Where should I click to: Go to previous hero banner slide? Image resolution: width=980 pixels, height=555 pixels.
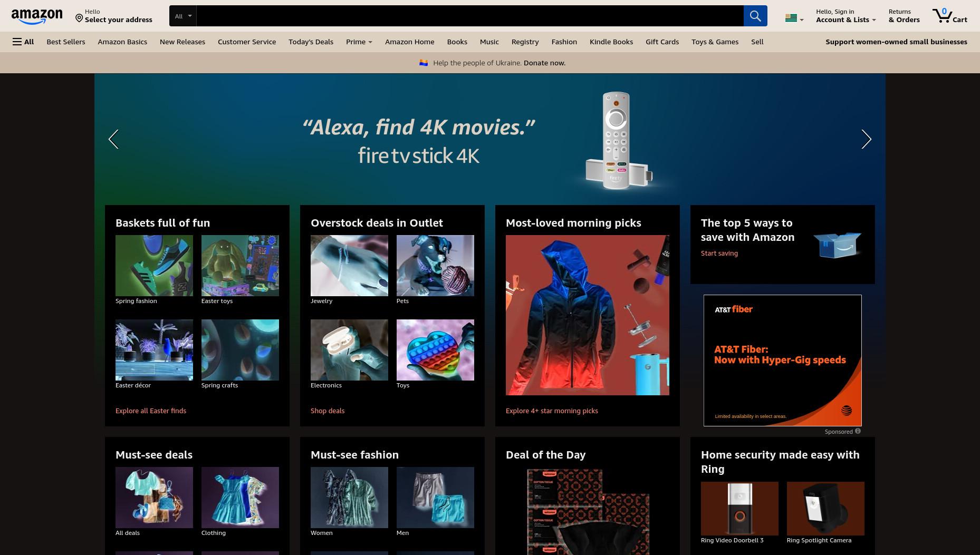[113, 139]
